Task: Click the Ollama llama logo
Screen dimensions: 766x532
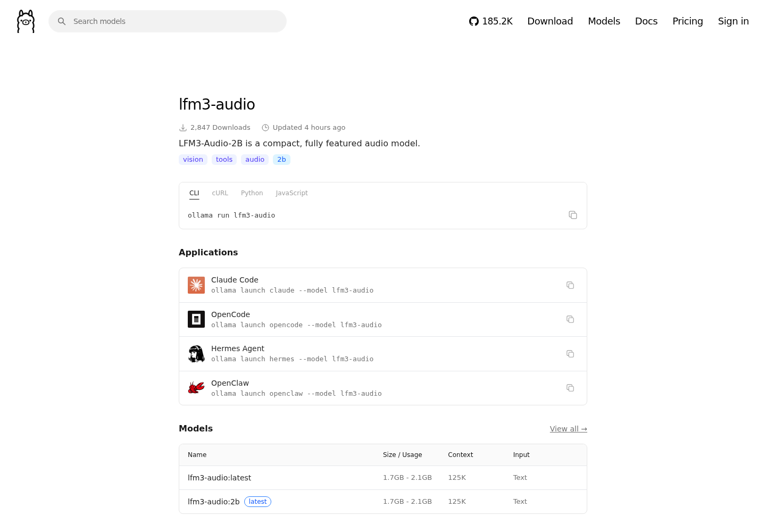Action: tap(26, 21)
